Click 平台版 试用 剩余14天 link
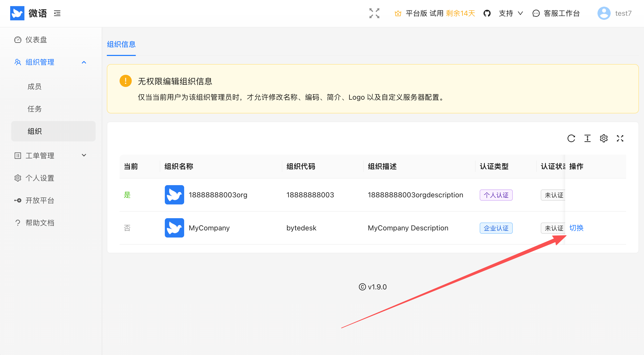The width and height of the screenshot is (644, 355). point(440,13)
